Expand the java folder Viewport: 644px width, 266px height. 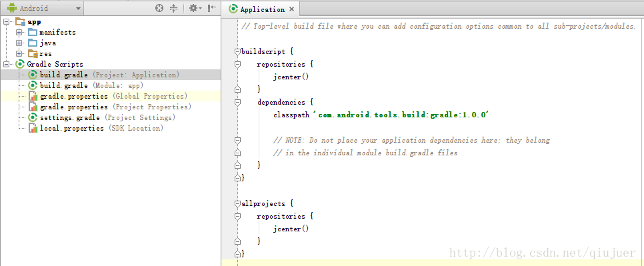[x=19, y=43]
